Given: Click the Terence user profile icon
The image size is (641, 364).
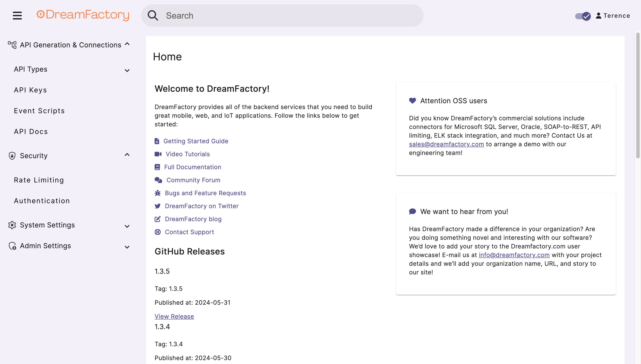Looking at the screenshot, I should click(x=599, y=16).
